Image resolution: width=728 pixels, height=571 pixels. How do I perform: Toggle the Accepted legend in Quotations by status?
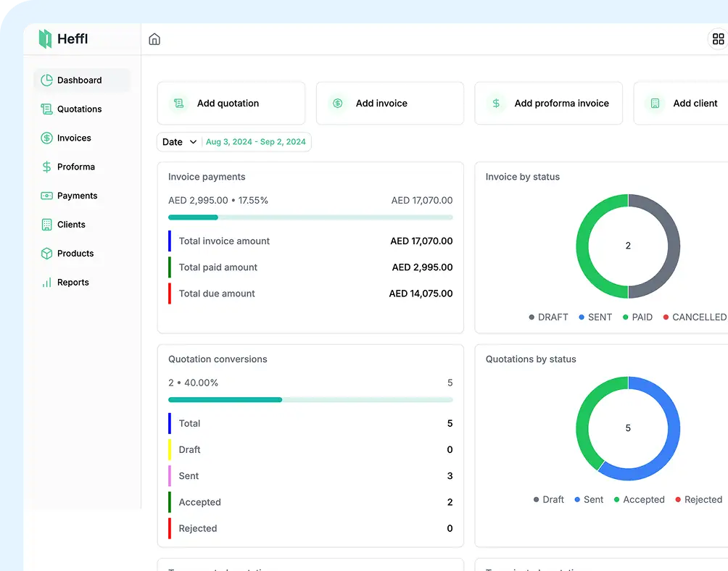tap(639, 499)
